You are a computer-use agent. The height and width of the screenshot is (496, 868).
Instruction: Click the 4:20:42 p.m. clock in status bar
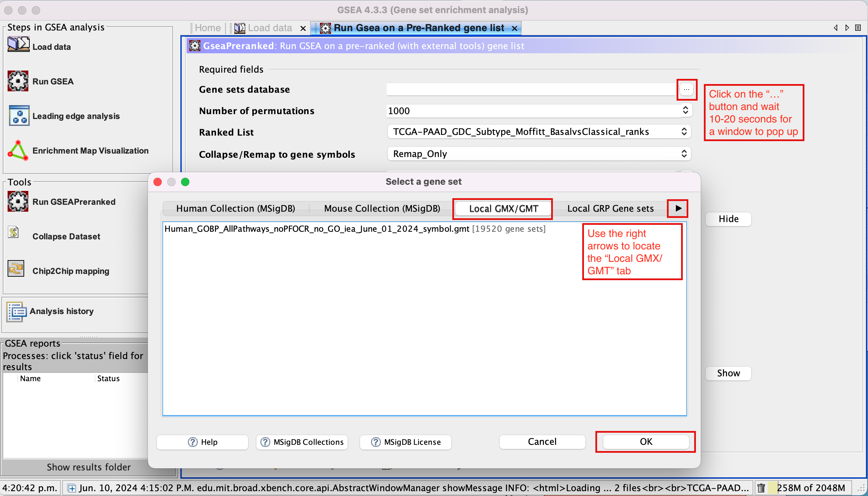[30, 488]
